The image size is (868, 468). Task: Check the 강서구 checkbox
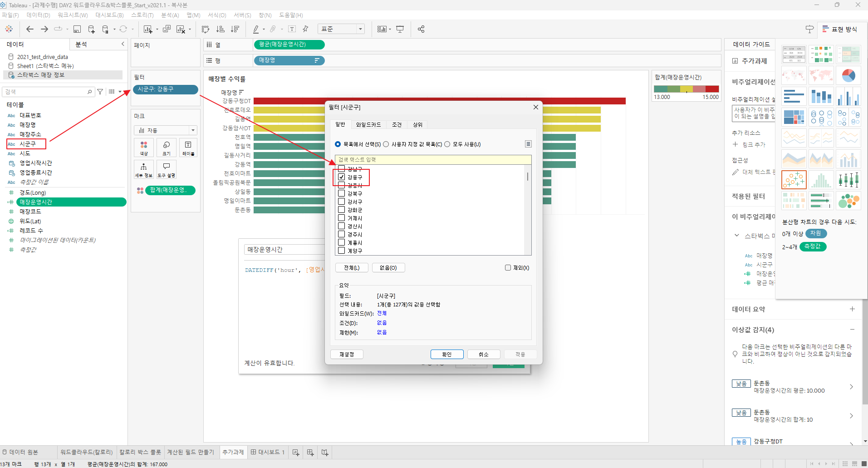(x=342, y=202)
